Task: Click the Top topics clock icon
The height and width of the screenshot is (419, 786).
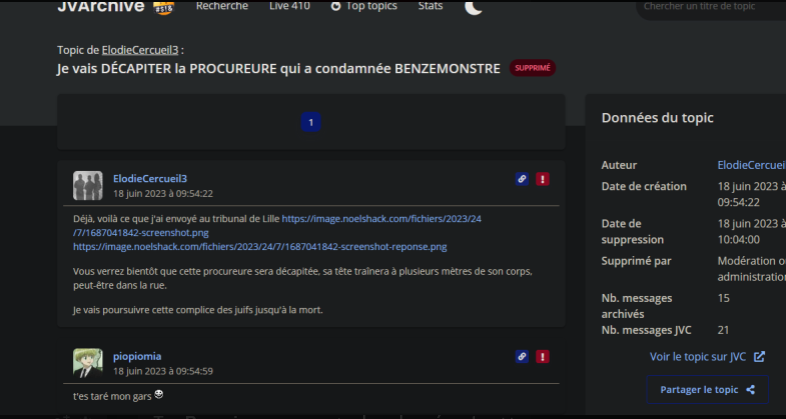Action: [336, 6]
